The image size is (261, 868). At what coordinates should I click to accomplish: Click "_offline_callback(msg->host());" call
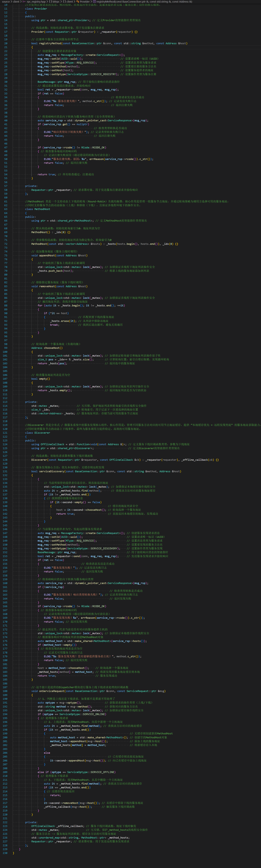68,807
